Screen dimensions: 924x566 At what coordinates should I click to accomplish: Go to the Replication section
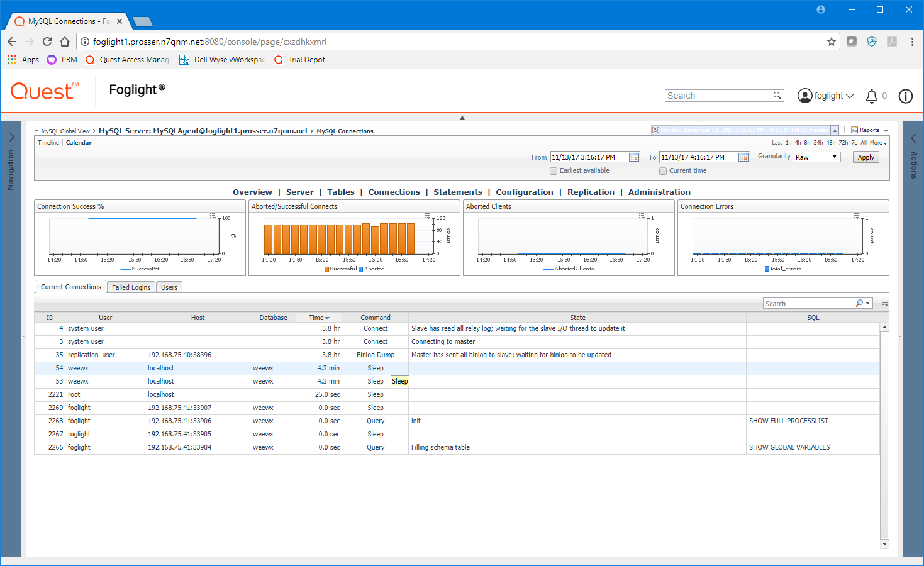tap(591, 192)
